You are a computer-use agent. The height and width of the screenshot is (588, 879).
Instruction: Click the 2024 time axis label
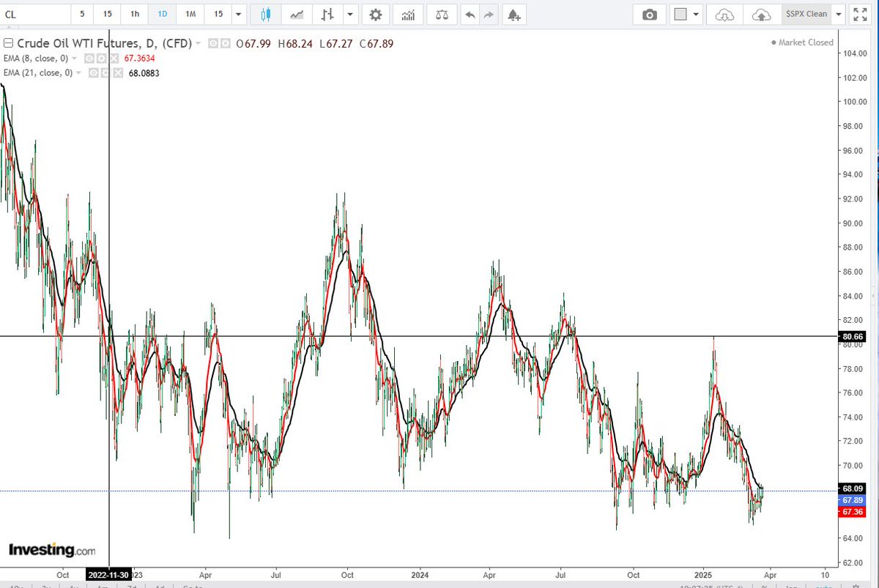pyautogui.click(x=420, y=575)
